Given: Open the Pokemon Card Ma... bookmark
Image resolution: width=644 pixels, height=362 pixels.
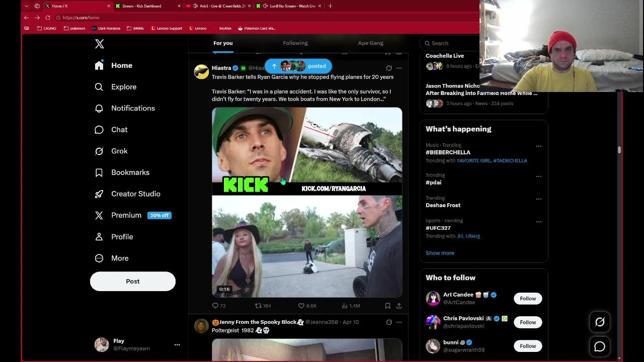Looking at the screenshot, I should (x=257, y=29).
